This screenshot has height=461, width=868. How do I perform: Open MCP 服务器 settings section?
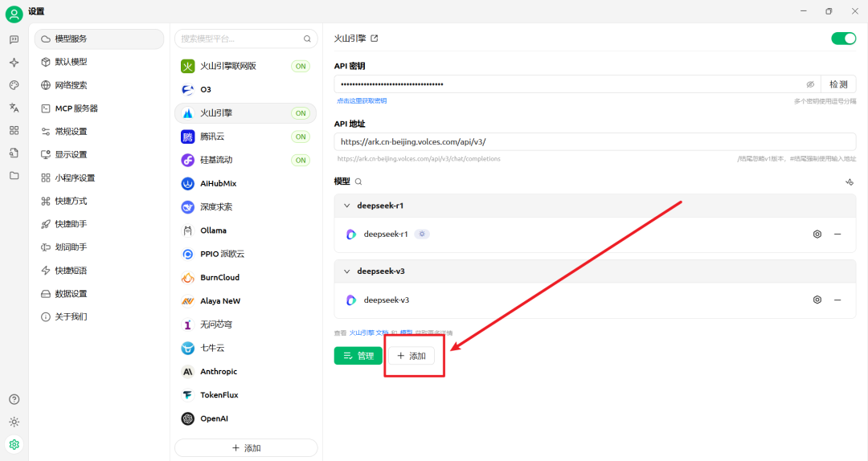[x=99, y=108]
